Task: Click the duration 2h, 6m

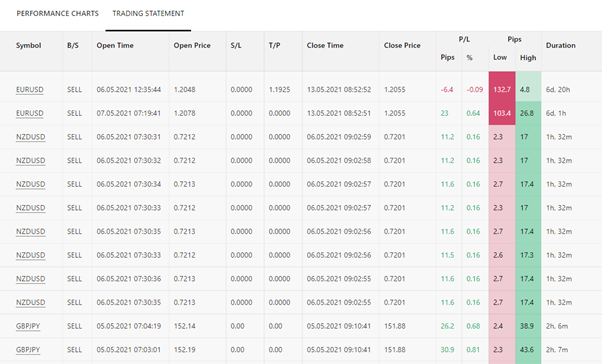Action: [x=557, y=326]
